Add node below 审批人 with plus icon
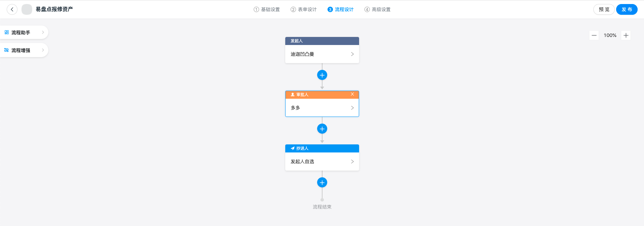 click(322, 129)
